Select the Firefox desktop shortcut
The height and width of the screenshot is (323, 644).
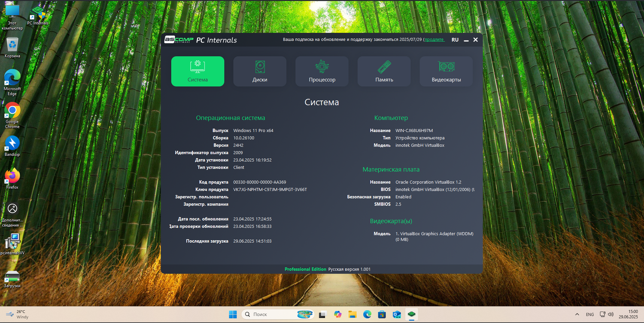click(x=12, y=178)
